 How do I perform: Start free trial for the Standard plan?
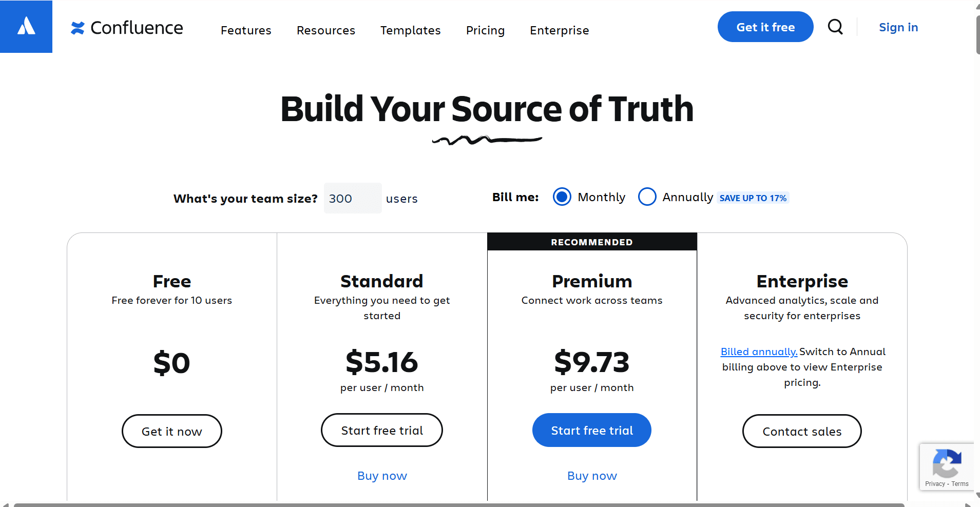point(382,430)
